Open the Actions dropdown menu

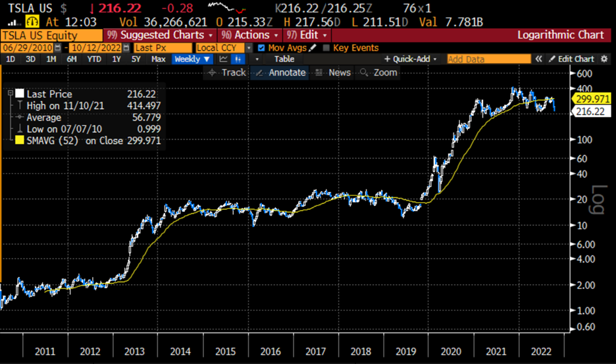pyautogui.click(x=249, y=36)
